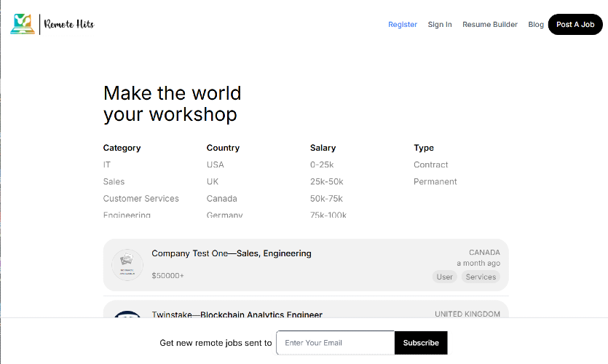Click the Post A Job button
The image size is (608, 364).
click(575, 25)
